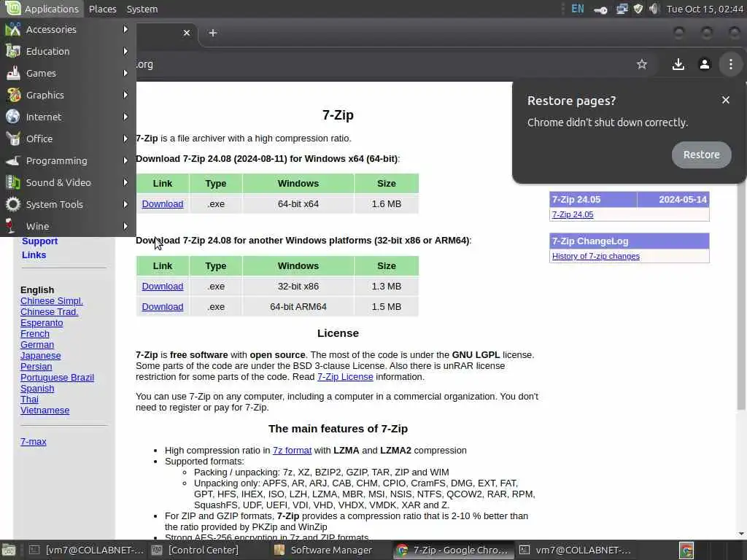
Task: Open the 7-max link
Action: (34, 442)
